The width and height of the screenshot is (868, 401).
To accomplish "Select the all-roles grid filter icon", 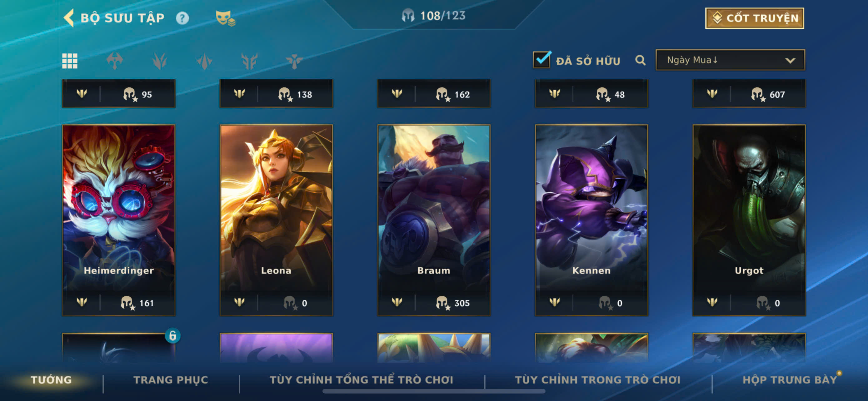I will (70, 61).
